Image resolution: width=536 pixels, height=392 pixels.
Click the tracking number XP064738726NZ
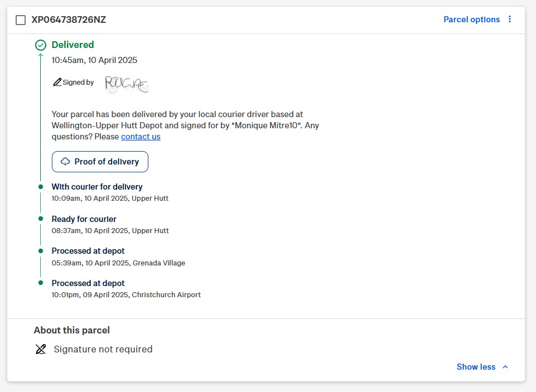(x=69, y=20)
